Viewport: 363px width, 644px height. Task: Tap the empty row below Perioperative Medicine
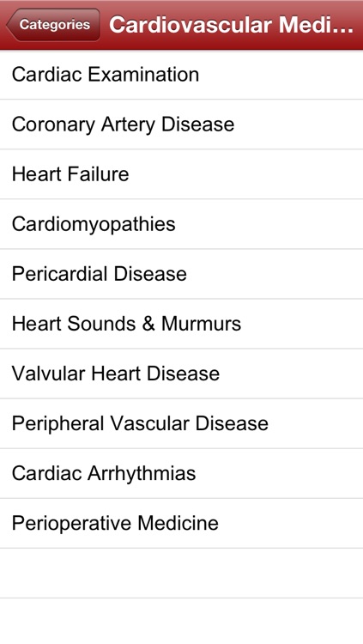click(182, 573)
